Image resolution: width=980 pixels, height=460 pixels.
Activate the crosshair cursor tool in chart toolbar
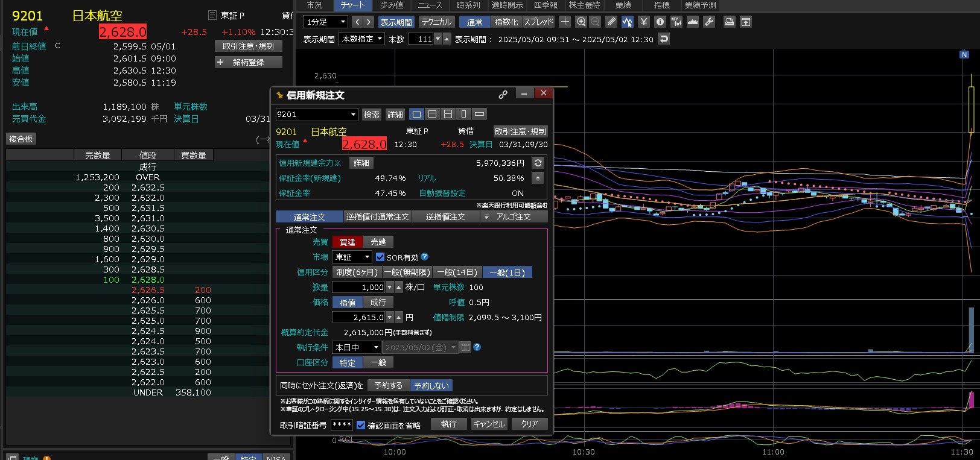(565, 22)
